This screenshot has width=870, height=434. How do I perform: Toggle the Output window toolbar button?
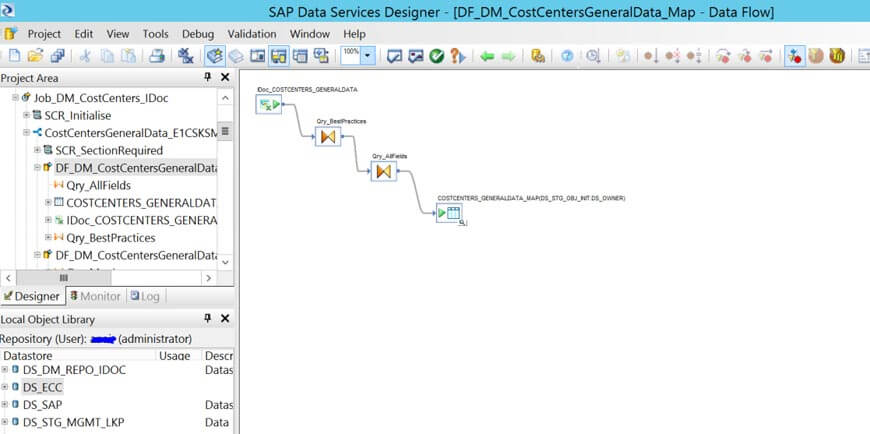tap(300, 56)
